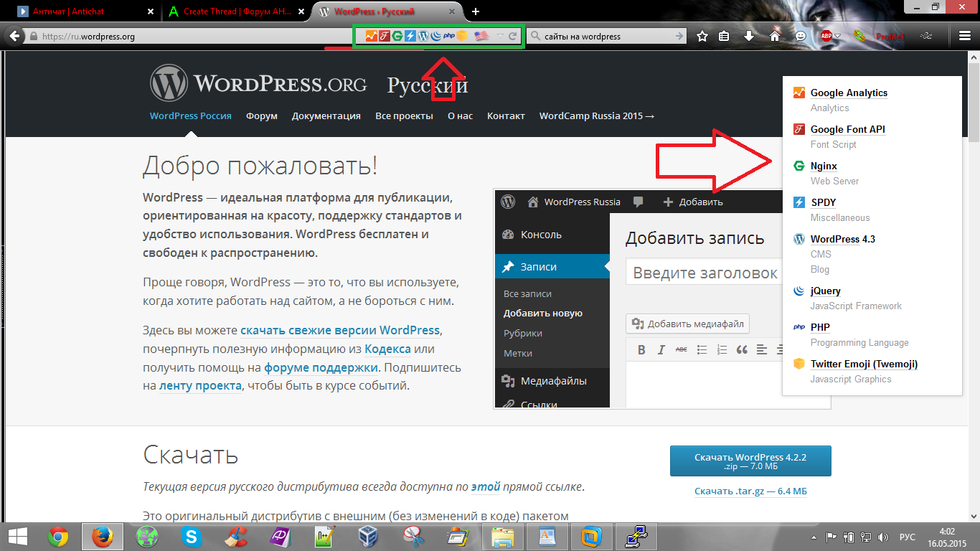Image resolution: width=980 pixels, height=551 pixels.
Task: Click jQuery entry in the Wappalyzer popup
Action: point(826,291)
